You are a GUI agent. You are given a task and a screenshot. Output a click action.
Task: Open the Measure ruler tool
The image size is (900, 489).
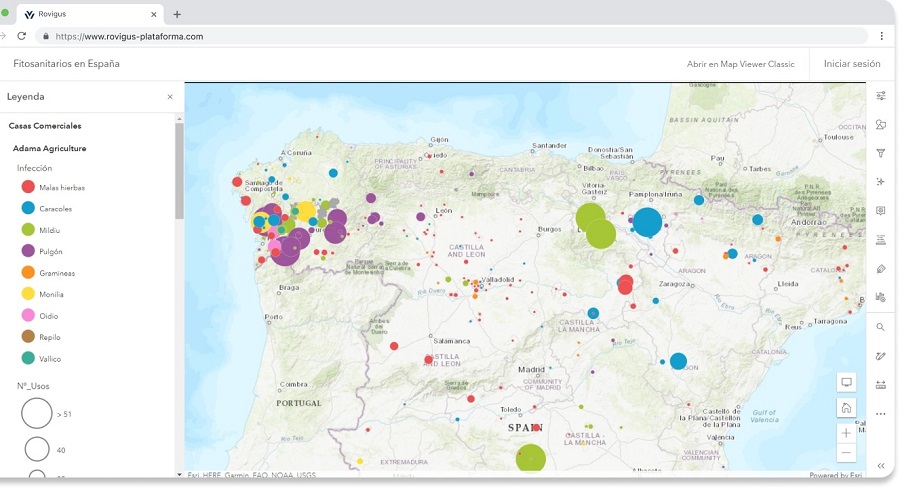point(881,384)
